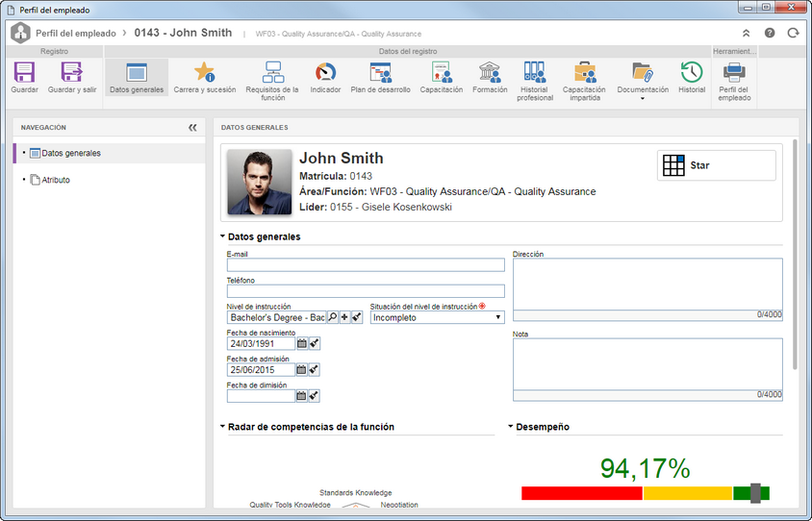Collapse Radar de competencias de la función

(222, 427)
